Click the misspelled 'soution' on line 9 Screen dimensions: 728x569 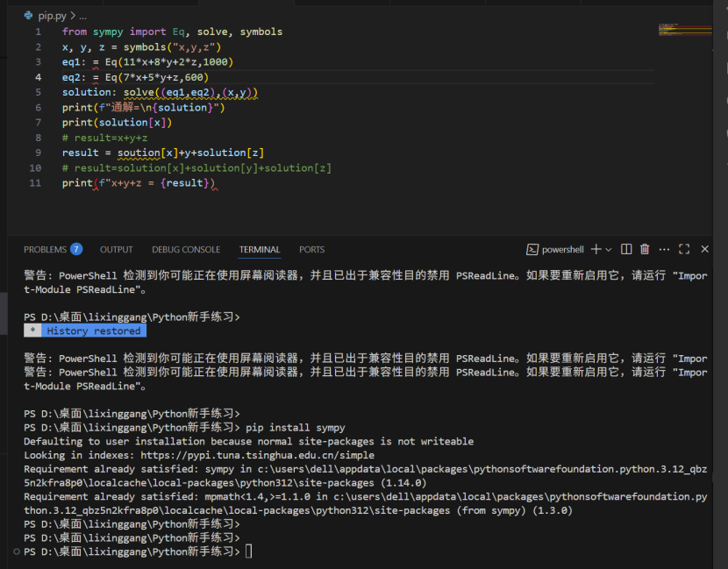139,153
